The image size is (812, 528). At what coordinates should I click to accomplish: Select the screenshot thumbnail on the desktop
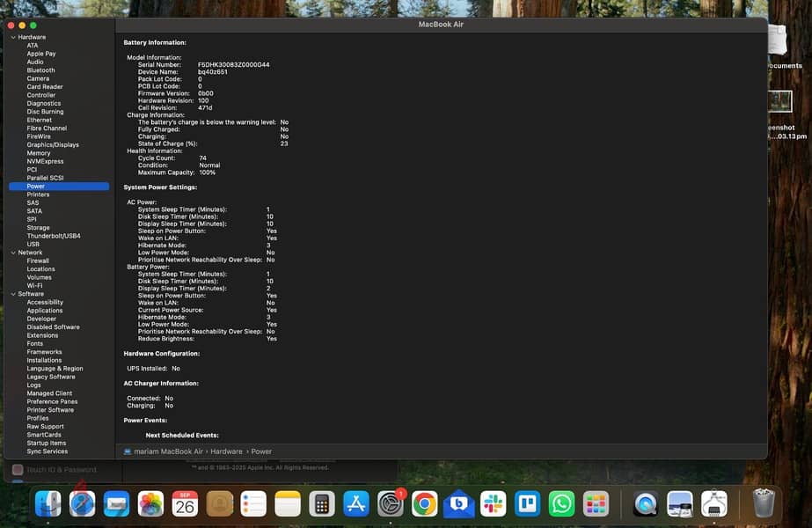780,101
